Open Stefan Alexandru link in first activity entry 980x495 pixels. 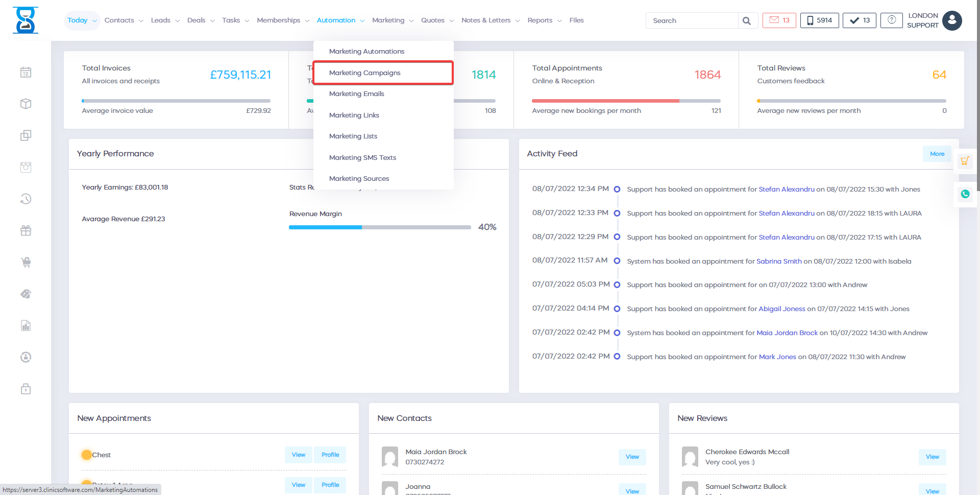click(786, 190)
